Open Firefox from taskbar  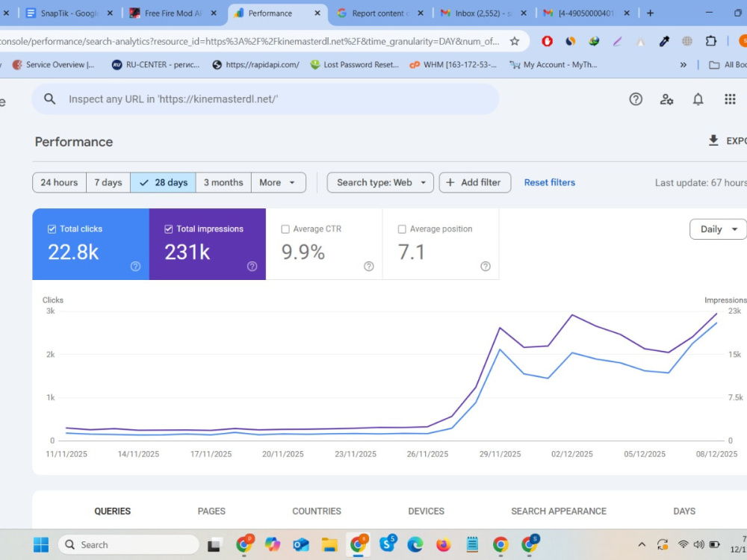click(x=444, y=544)
